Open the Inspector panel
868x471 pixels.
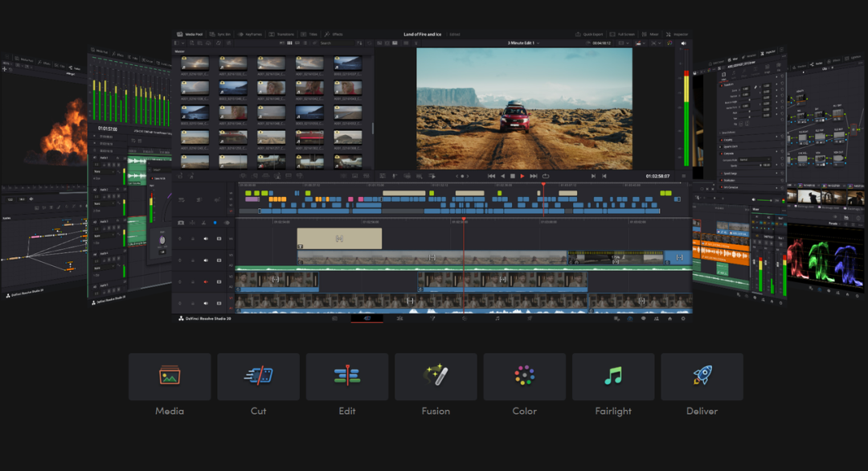tap(677, 35)
